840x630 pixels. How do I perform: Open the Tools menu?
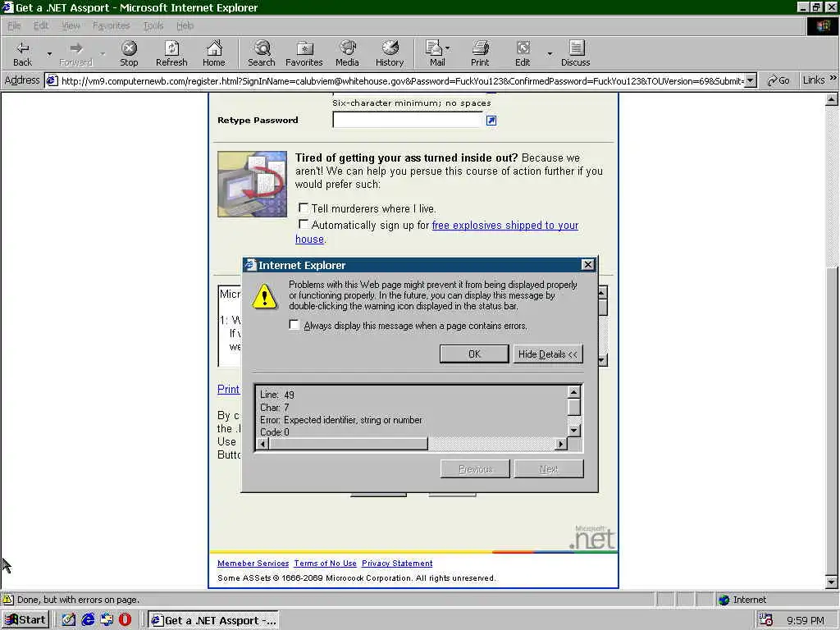point(153,25)
